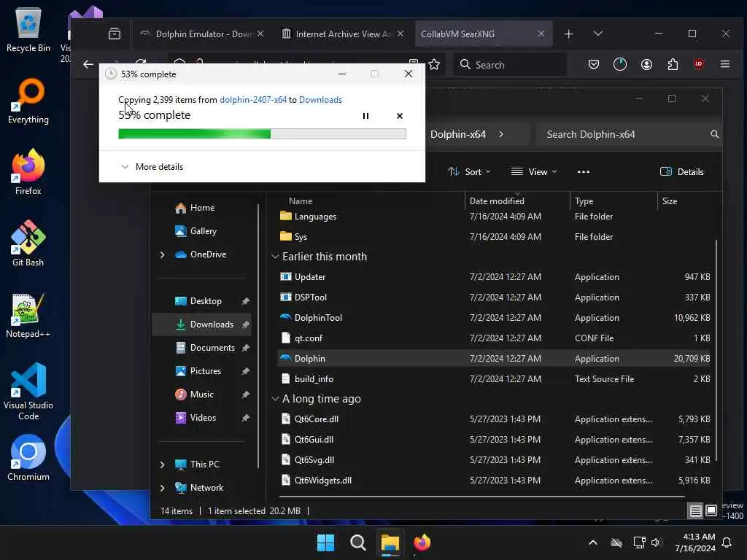Viewport: 747px width, 560px height.
Task: Bookmark page with the star icon
Action: tap(434, 65)
